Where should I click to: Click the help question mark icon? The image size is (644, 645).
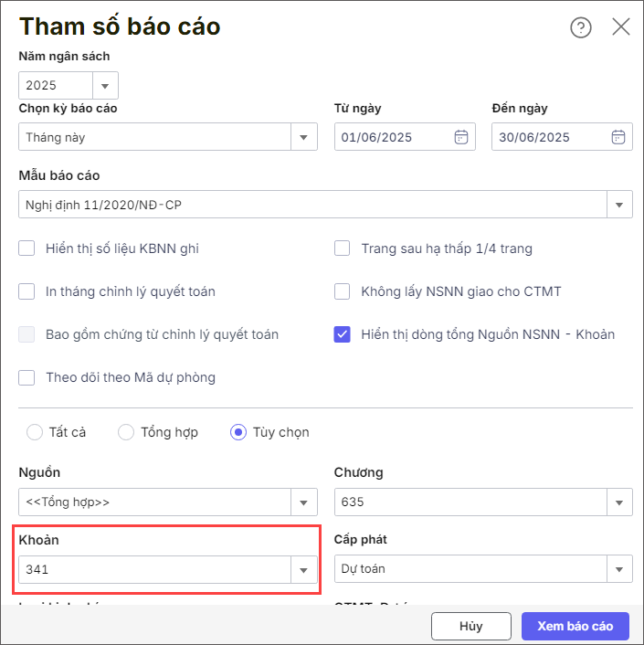point(581,27)
